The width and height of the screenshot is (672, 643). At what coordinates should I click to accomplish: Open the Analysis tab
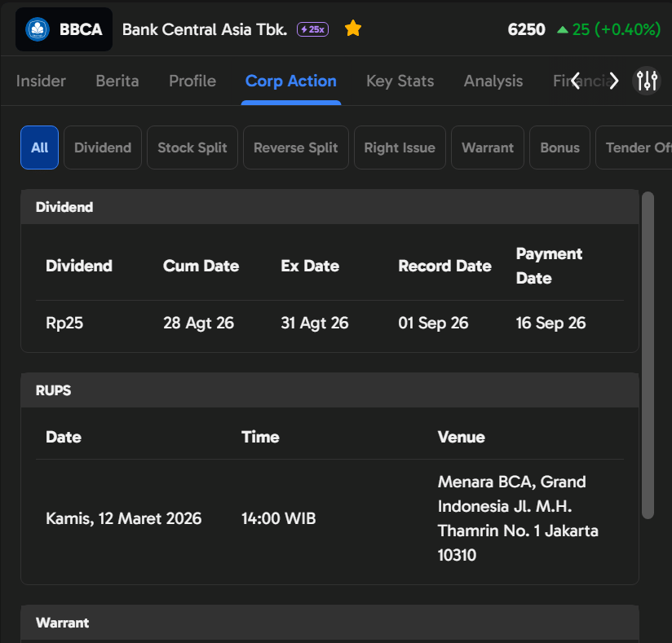point(493,81)
